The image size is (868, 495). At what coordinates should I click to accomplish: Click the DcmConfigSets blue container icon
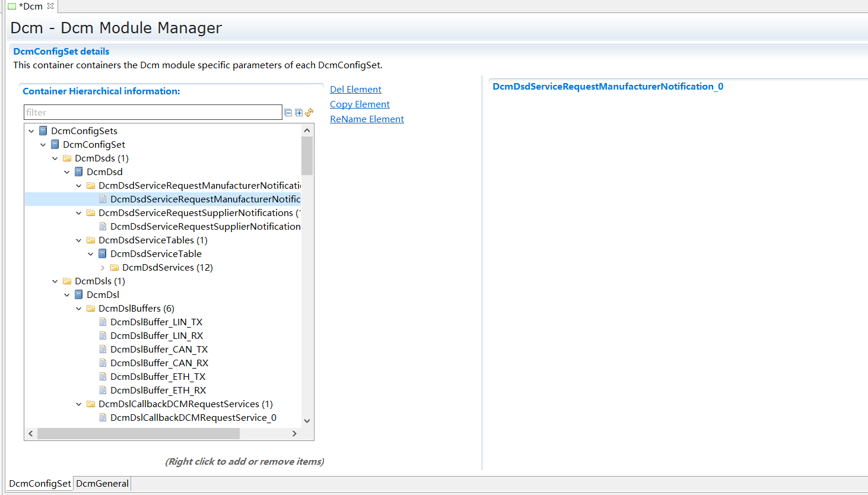[x=43, y=131]
